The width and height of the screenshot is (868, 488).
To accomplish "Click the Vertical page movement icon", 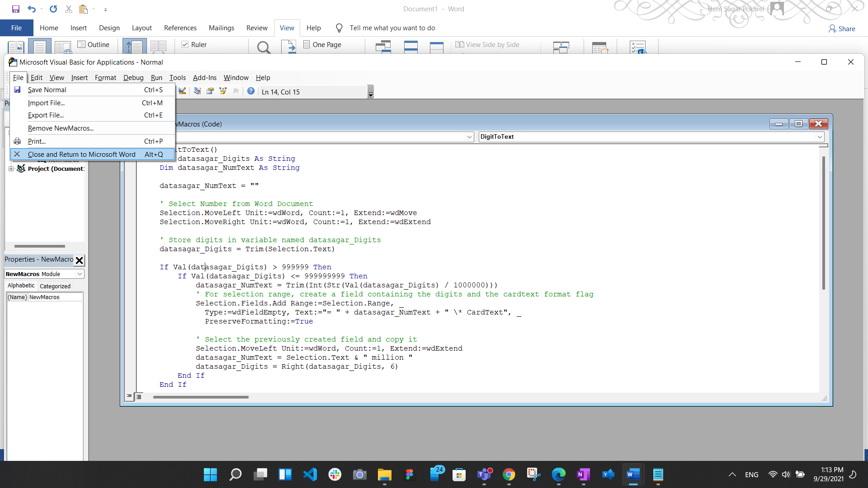I will 134,47.
